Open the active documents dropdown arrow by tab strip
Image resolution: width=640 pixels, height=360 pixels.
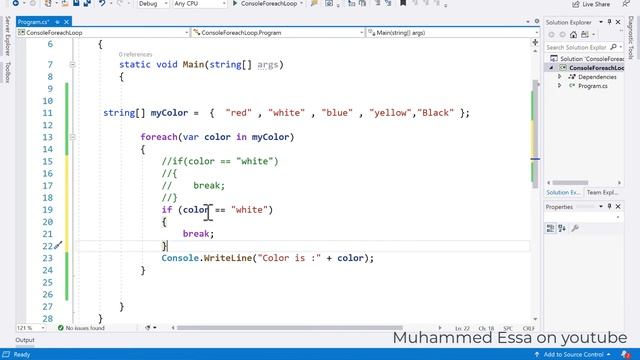click(x=528, y=22)
